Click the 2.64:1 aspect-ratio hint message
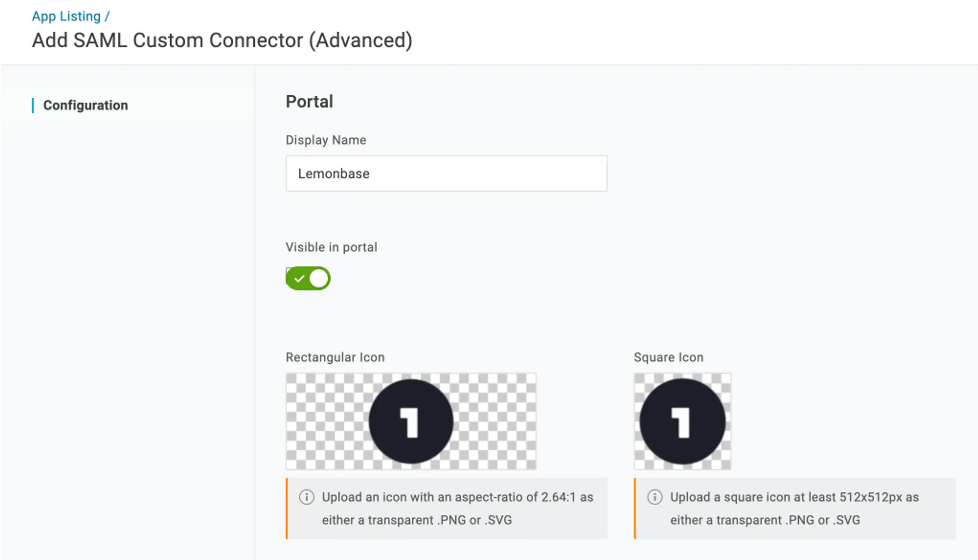 (457, 508)
